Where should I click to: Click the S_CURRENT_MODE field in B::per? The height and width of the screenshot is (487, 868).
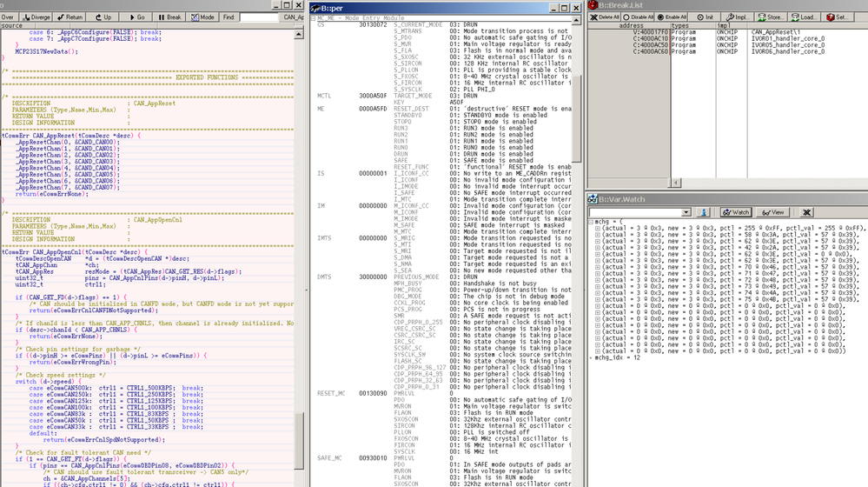418,25
